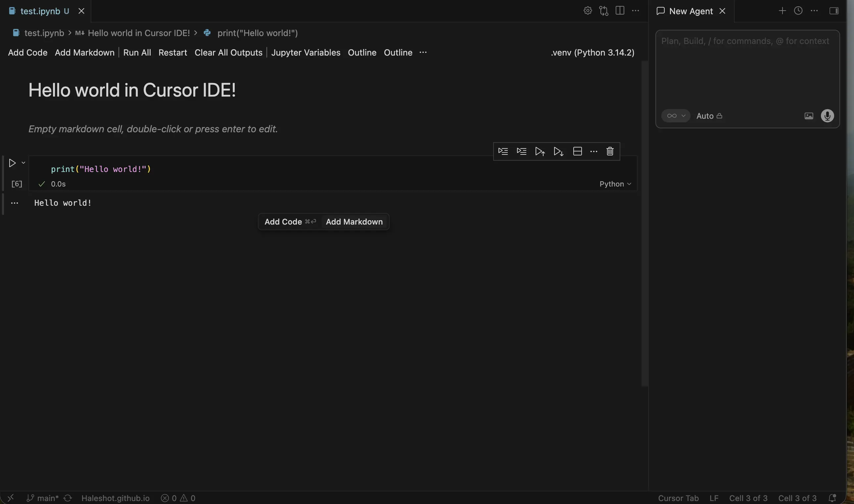Expand run options chevron beside the cell play button
Image resolution: width=854 pixels, height=504 pixels.
pyautogui.click(x=24, y=163)
